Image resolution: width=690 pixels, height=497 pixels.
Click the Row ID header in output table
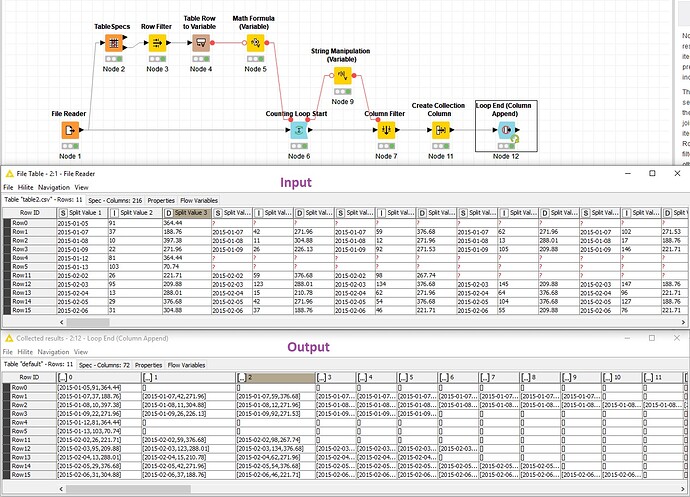tap(29, 377)
